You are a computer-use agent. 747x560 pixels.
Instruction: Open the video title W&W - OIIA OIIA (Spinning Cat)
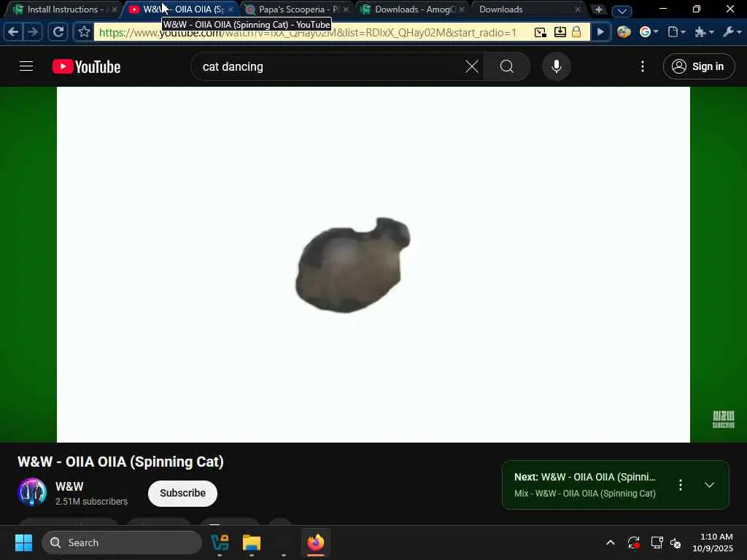(120, 462)
